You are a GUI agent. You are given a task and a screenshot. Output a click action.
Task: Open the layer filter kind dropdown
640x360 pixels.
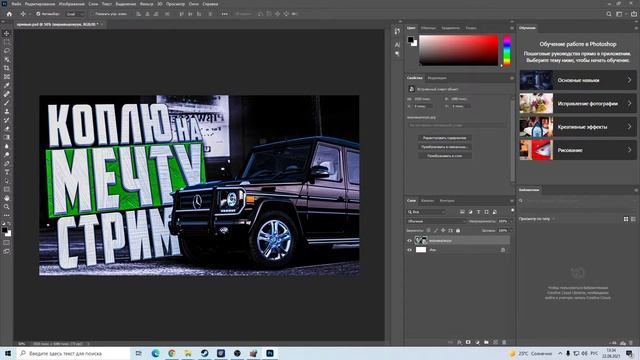click(427, 212)
